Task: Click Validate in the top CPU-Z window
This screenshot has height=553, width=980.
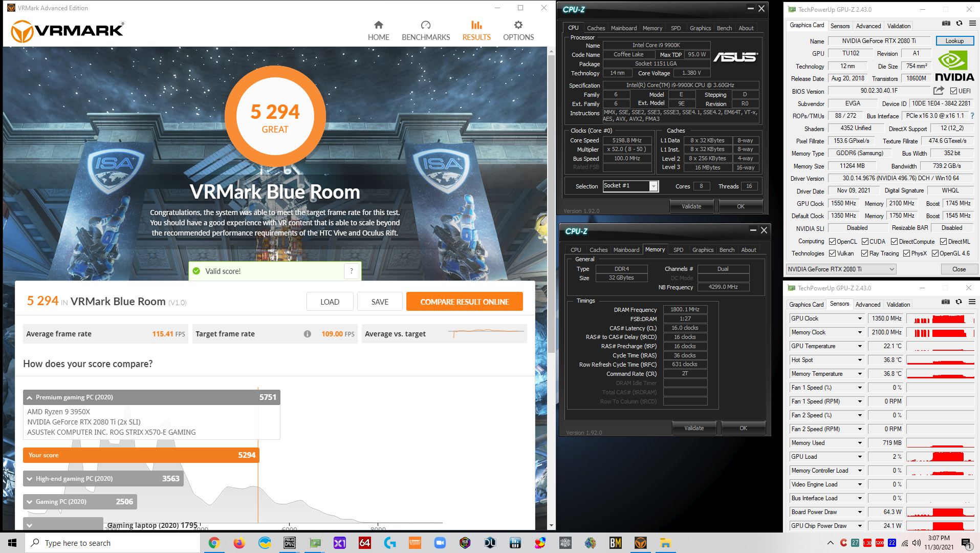Action: tap(691, 206)
